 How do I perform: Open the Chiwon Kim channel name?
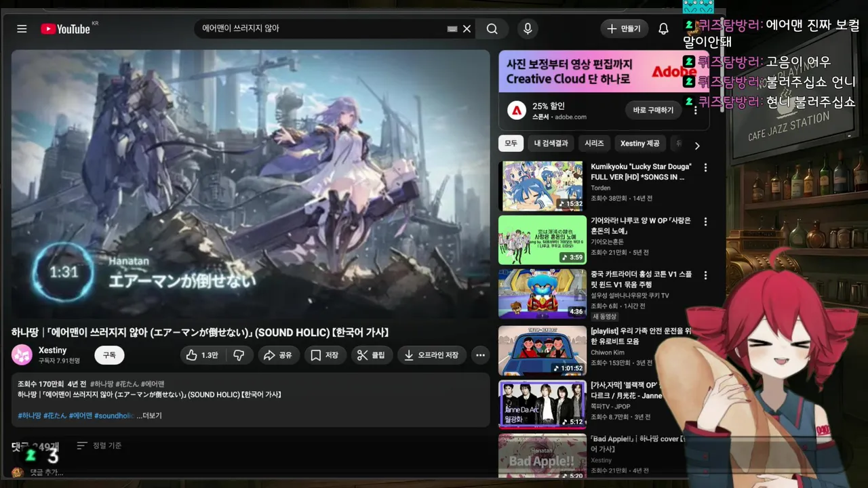[608, 352]
